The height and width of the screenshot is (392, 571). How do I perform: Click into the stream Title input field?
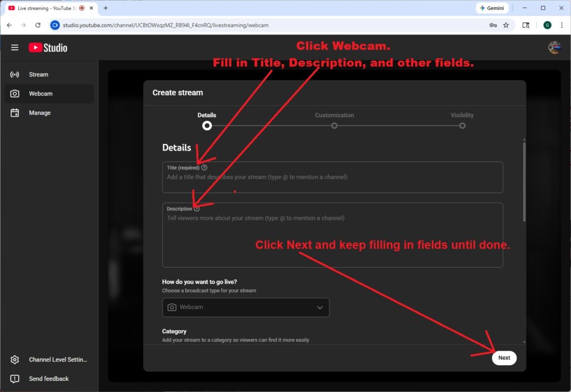click(x=332, y=178)
